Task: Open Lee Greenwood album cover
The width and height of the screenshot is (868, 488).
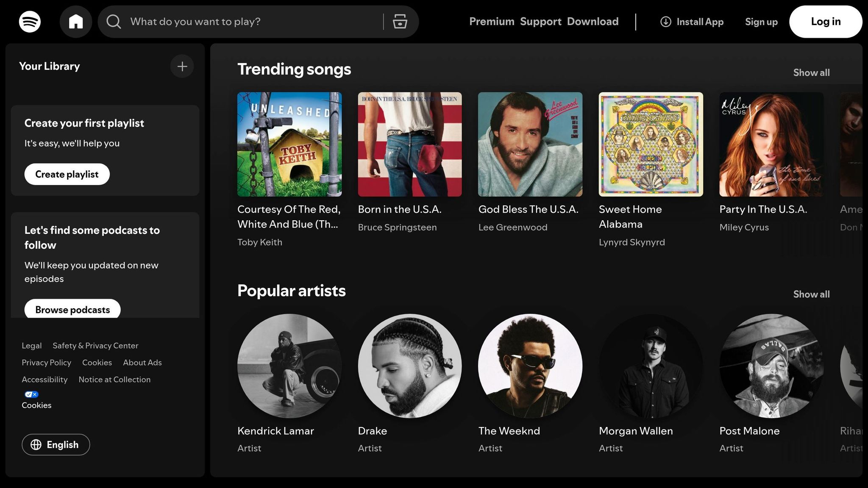Action: 530,144
